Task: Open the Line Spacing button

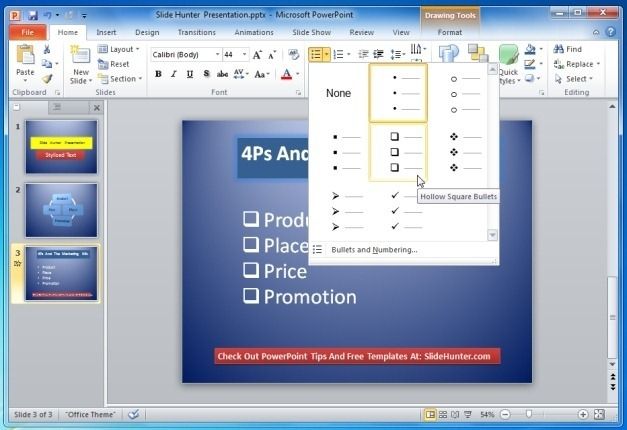Action: point(397,54)
